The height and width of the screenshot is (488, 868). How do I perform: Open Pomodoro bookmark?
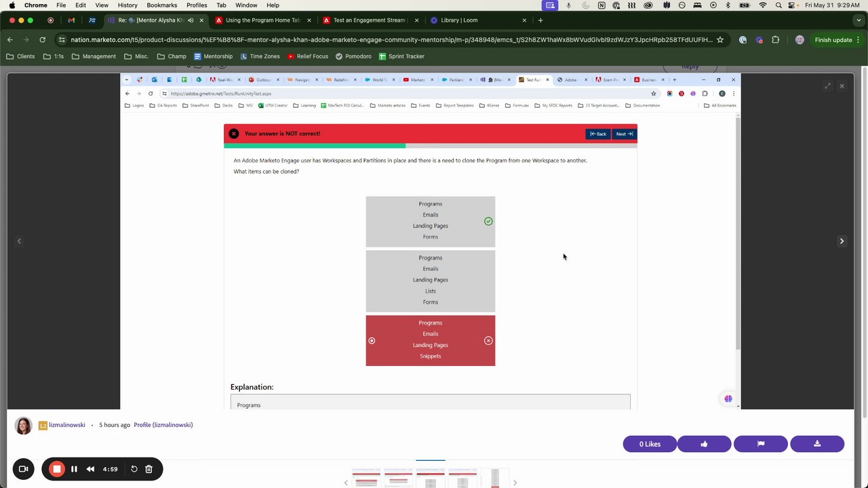point(353,56)
